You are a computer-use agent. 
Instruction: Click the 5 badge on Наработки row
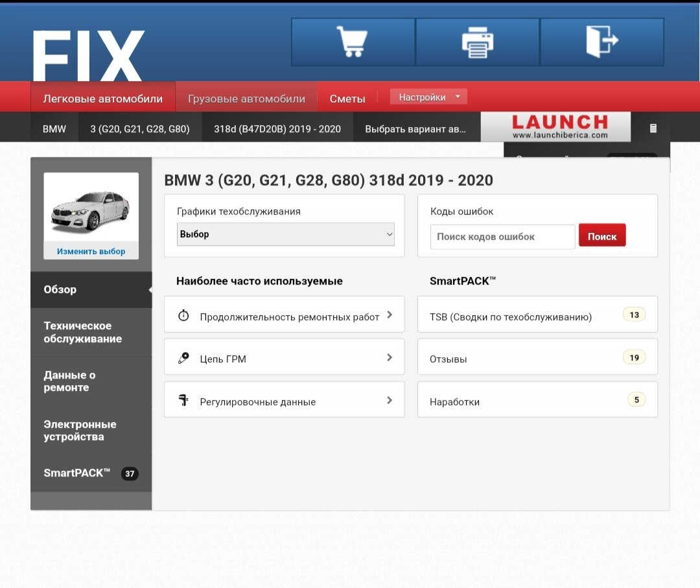click(636, 399)
